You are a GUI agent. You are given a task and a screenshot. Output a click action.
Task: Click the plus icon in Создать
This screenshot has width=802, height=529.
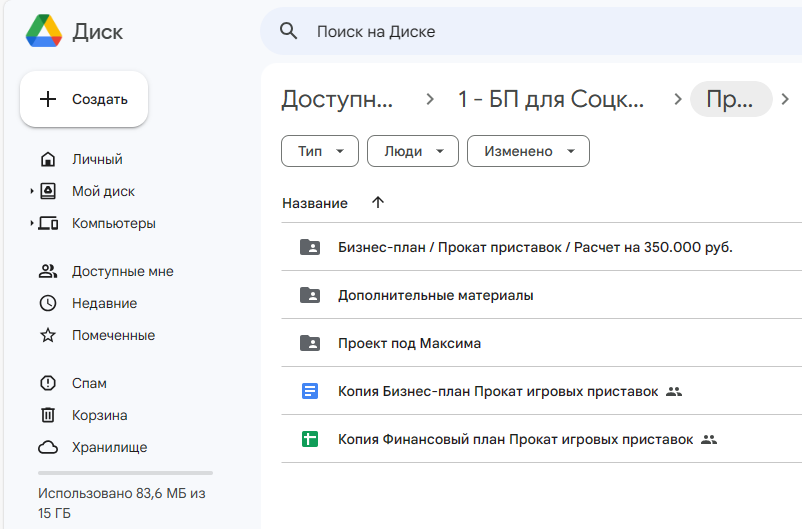[x=48, y=99]
